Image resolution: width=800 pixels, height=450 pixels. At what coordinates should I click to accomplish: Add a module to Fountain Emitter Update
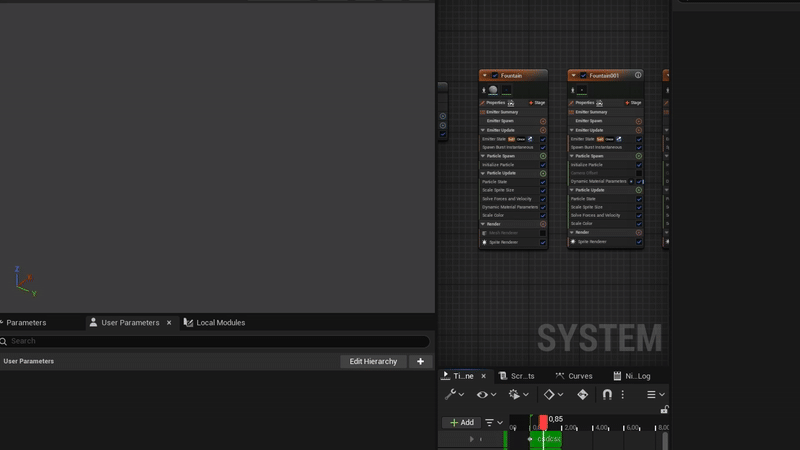[x=543, y=130]
